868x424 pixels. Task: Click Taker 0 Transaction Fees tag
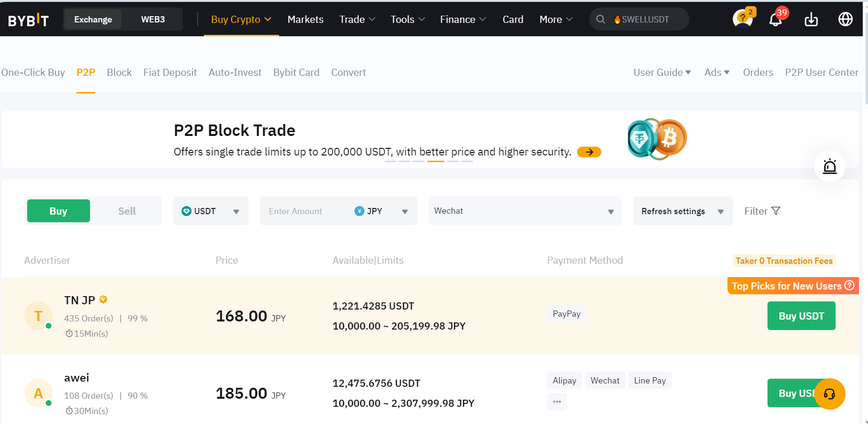784,261
